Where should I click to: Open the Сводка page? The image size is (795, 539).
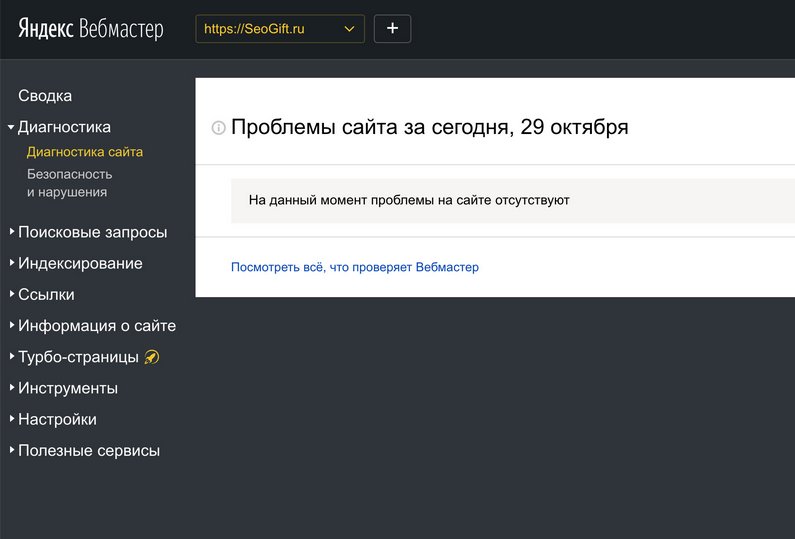click(x=45, y=96)
